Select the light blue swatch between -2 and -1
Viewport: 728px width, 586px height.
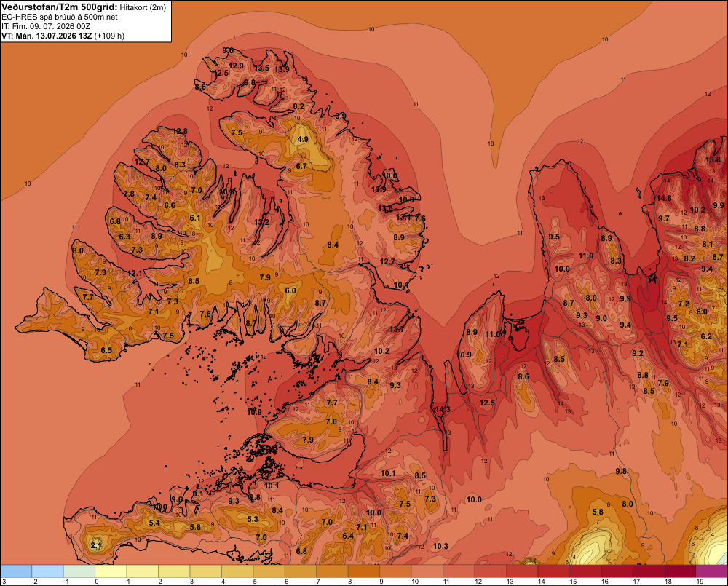(48, 571)
